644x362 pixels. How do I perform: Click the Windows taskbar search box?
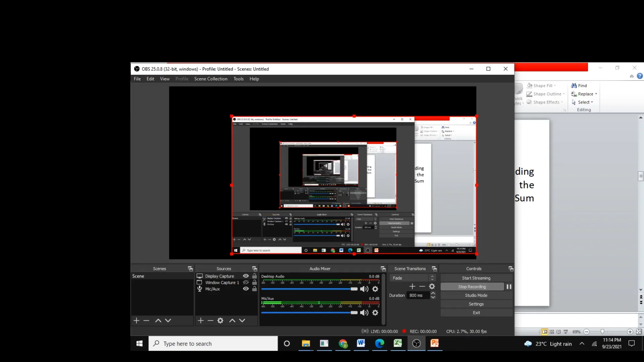213,344
